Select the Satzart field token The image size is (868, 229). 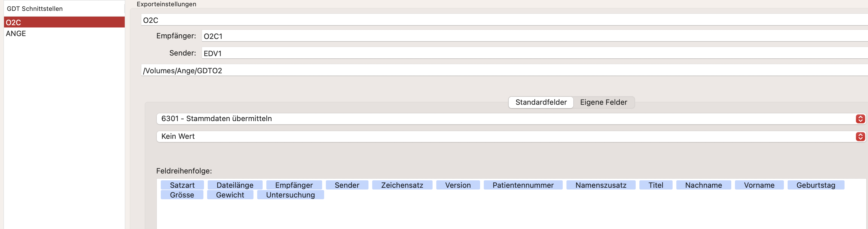pyautogui.click(x=182, y=185)
